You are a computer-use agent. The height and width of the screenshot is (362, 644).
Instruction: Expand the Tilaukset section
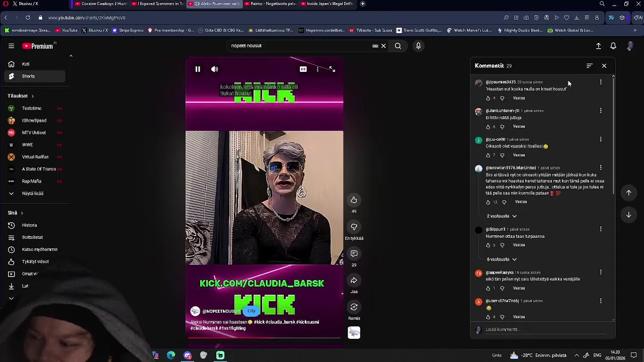pyautogui.click(x=21, y=96)
